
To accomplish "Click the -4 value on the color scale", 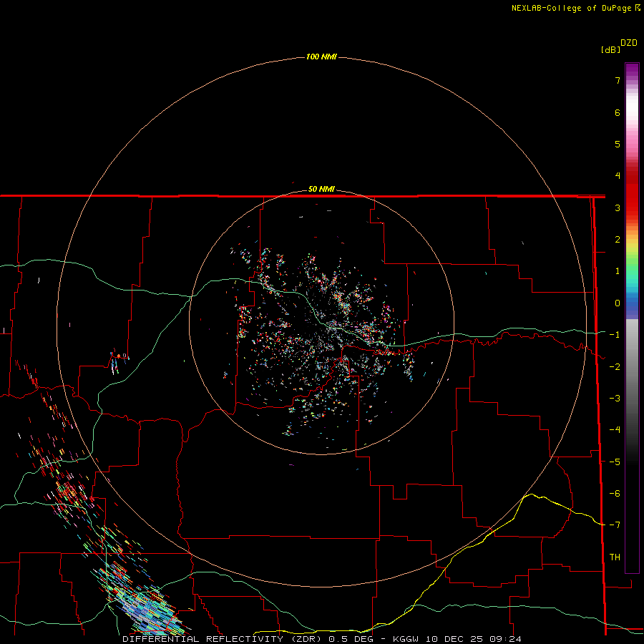I will coord(615,430).
